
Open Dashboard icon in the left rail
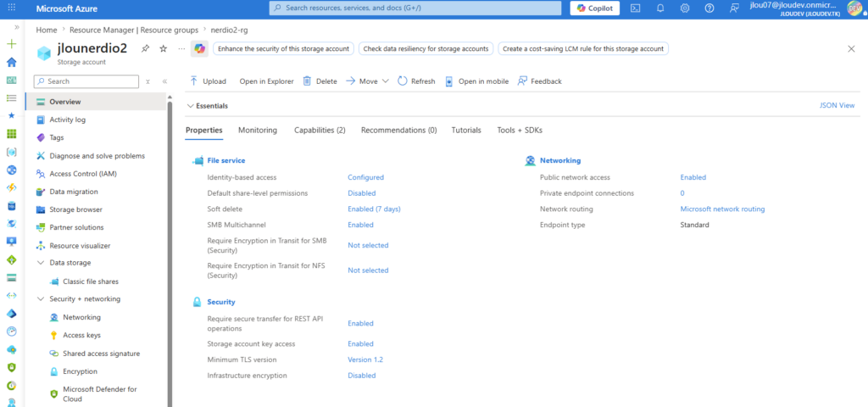[x=12, y=81]
